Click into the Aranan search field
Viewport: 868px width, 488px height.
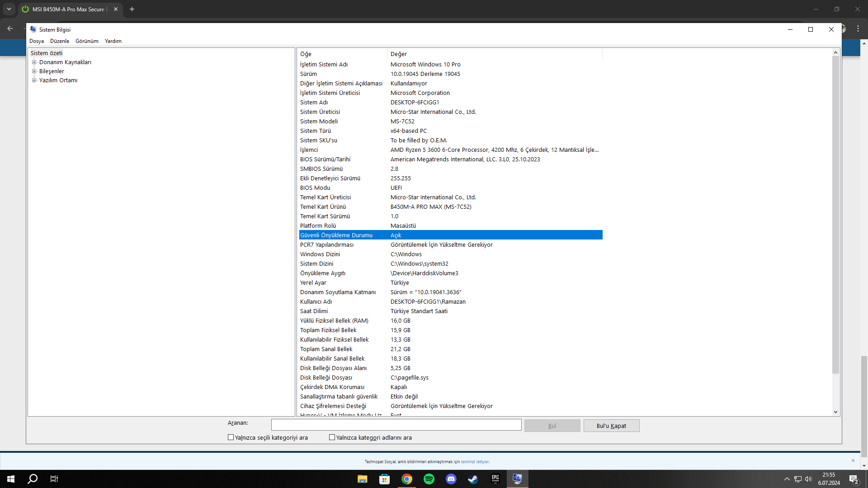coord(396,425)
